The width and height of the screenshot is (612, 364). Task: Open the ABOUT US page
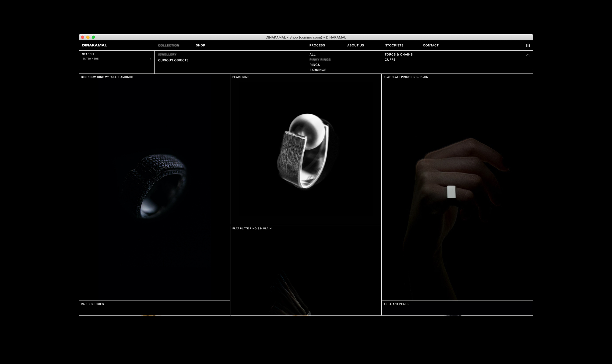click(x=355, y=45)
